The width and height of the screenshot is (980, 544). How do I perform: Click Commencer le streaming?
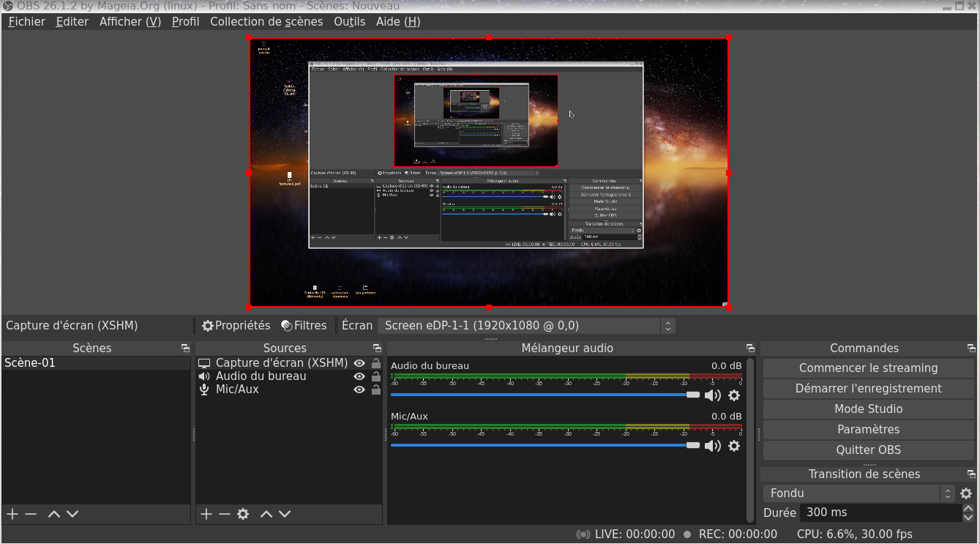click(x=868, y=368)
